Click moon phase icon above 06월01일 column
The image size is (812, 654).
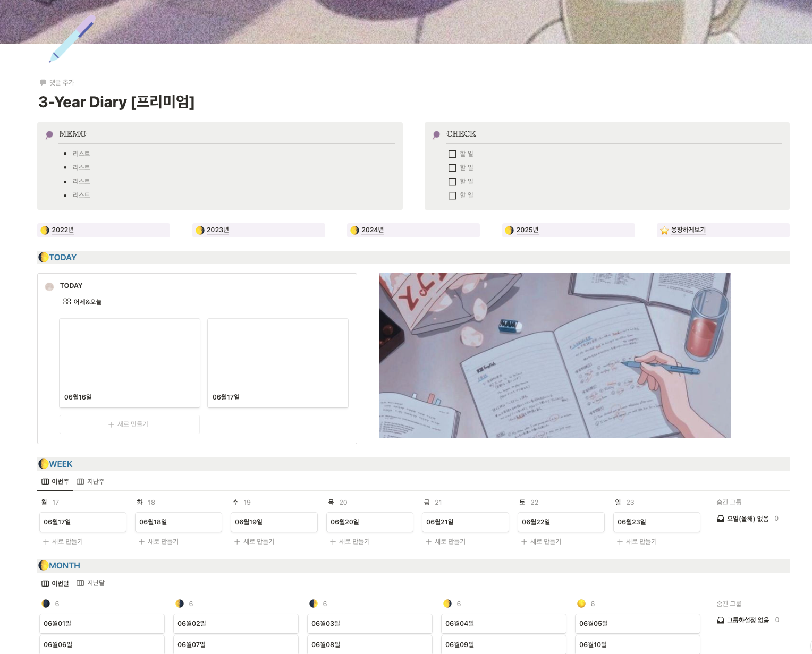coord(46,604)
